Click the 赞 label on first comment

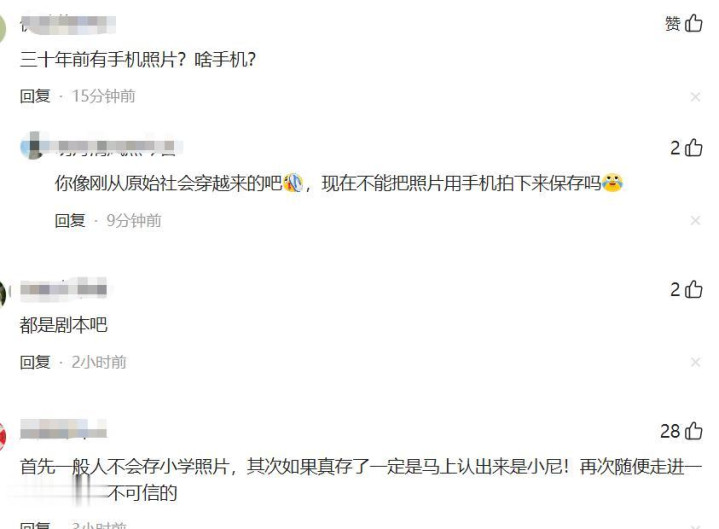pyautogui.click(x=673, y=23)
